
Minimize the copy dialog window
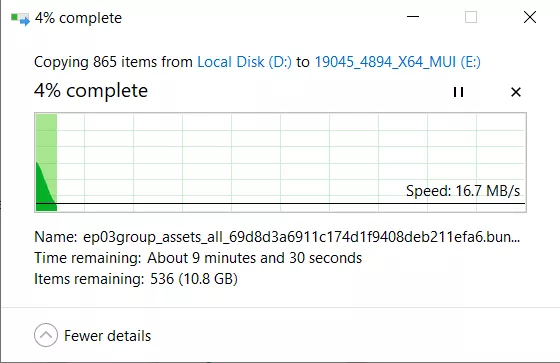pos(413,17)
